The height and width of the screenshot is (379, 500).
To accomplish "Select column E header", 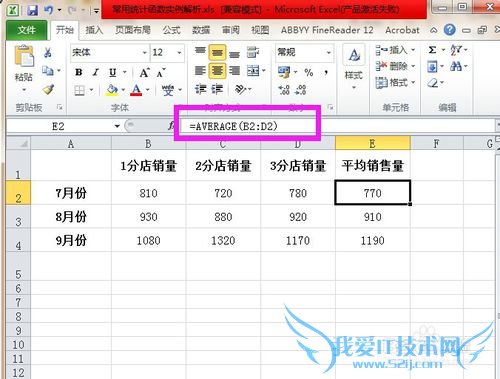I will [373, 144].
